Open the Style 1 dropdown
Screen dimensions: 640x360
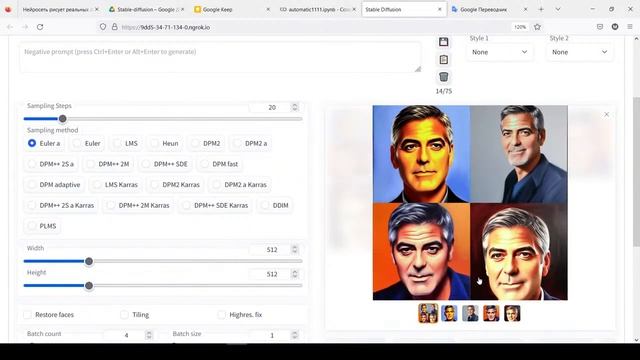(x=500, y=52)
